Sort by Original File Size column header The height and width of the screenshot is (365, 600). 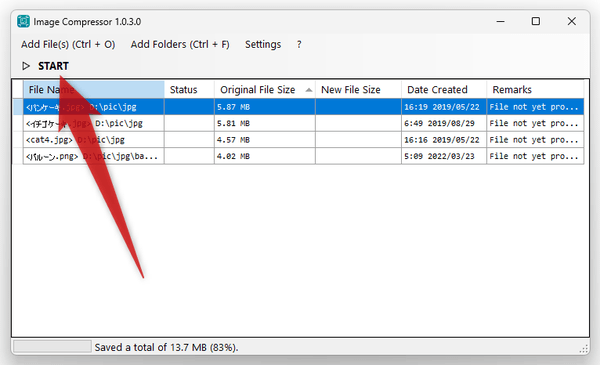pyautogui.click(x=265, y=90)
